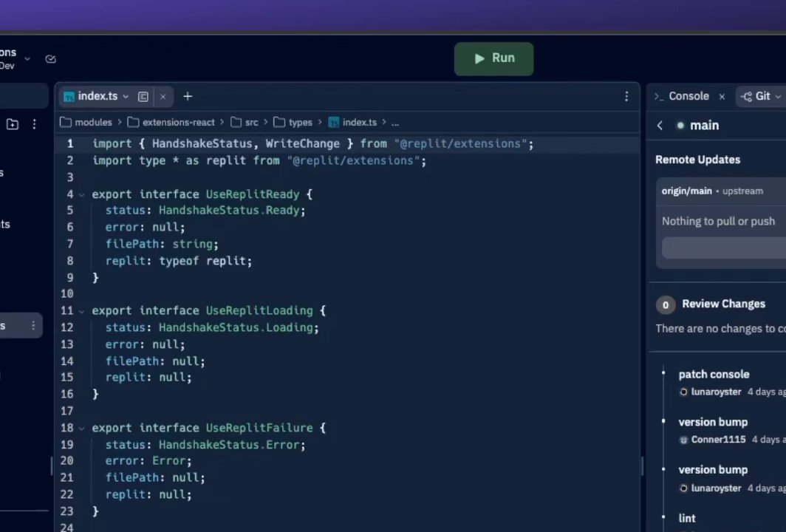Viewport: 786px width, 532px height.
Task: Click Conner1115 avatar icon
Action: pos(683,440)
